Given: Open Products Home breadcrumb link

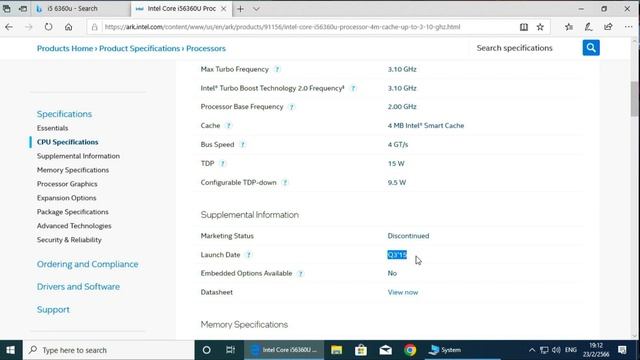Looking at the screenshot, I should pyautogui.click(x=65, y=48).
